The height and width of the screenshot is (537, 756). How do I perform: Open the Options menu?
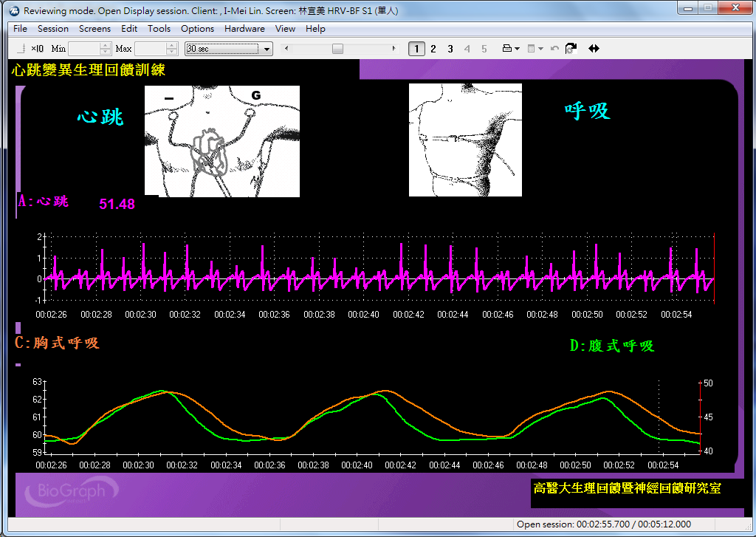197,29
